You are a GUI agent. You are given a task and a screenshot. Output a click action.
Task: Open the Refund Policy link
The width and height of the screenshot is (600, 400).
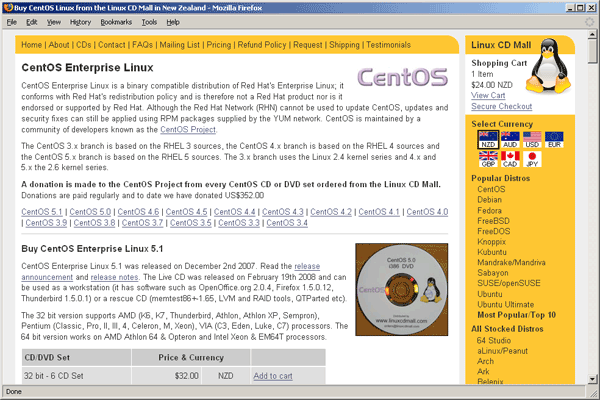point(262,45)
